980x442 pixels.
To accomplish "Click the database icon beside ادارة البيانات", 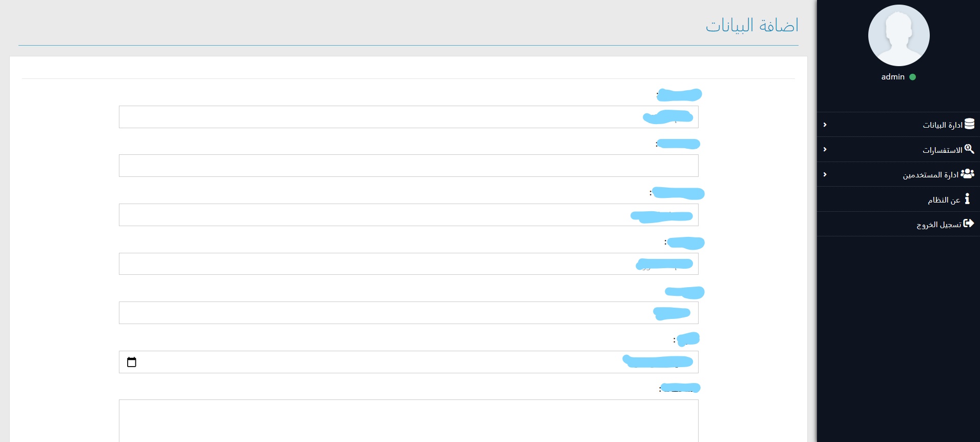I will (969, 124).
